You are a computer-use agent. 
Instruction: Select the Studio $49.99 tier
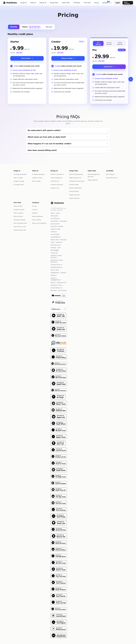click(x=120, y=43)
